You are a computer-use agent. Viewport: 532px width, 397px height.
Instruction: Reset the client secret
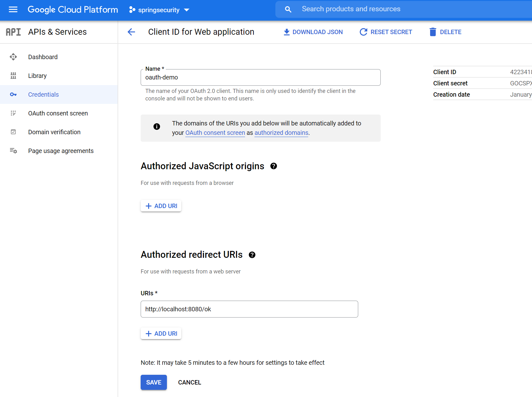click(386, 32)
